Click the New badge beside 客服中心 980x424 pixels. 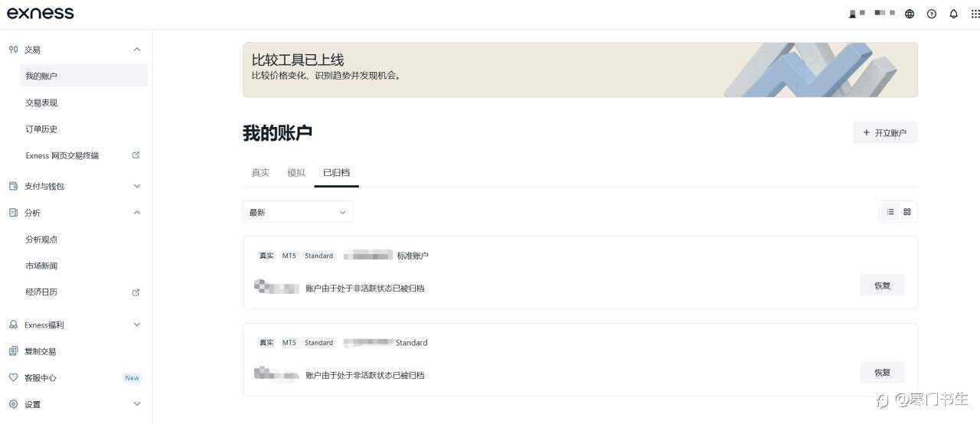[x=132, y=378]
